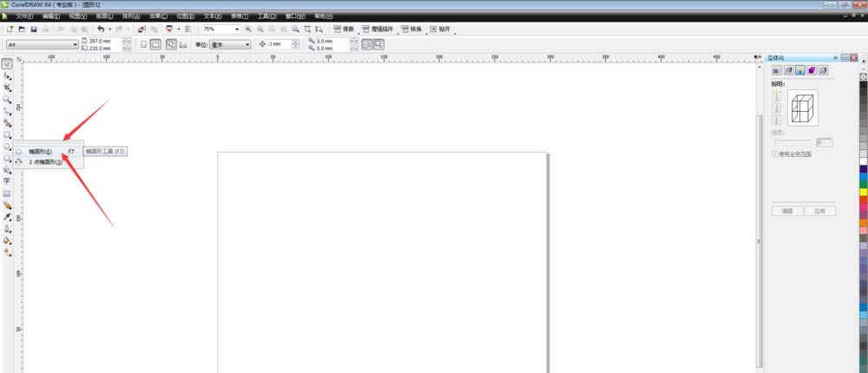Click the 应用 button in the docker
The height and width of the screenshot is (373, 868).
tap(819, 211)
